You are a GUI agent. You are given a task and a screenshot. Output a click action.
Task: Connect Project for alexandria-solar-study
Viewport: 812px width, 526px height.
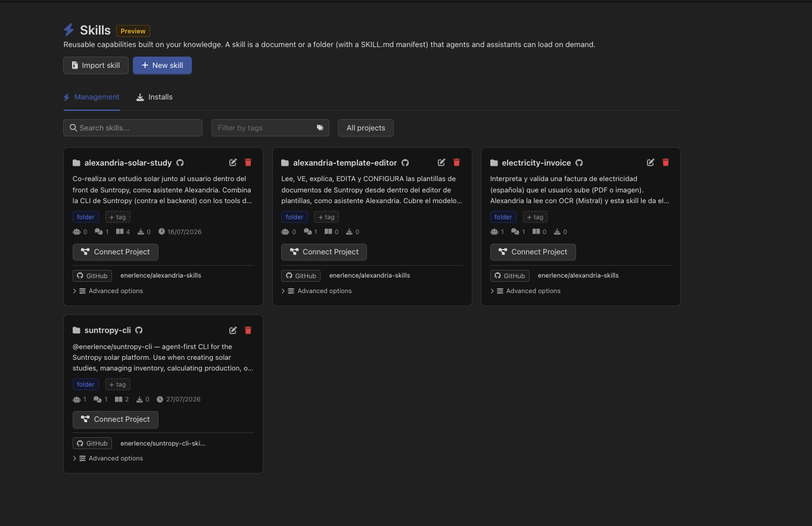(x=116, y=252)
